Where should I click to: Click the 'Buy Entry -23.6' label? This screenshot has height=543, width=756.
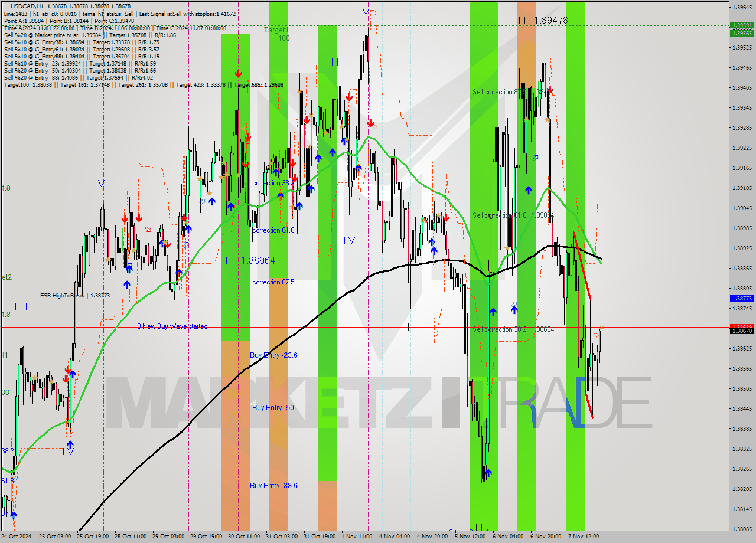click(x=273, y=355)
